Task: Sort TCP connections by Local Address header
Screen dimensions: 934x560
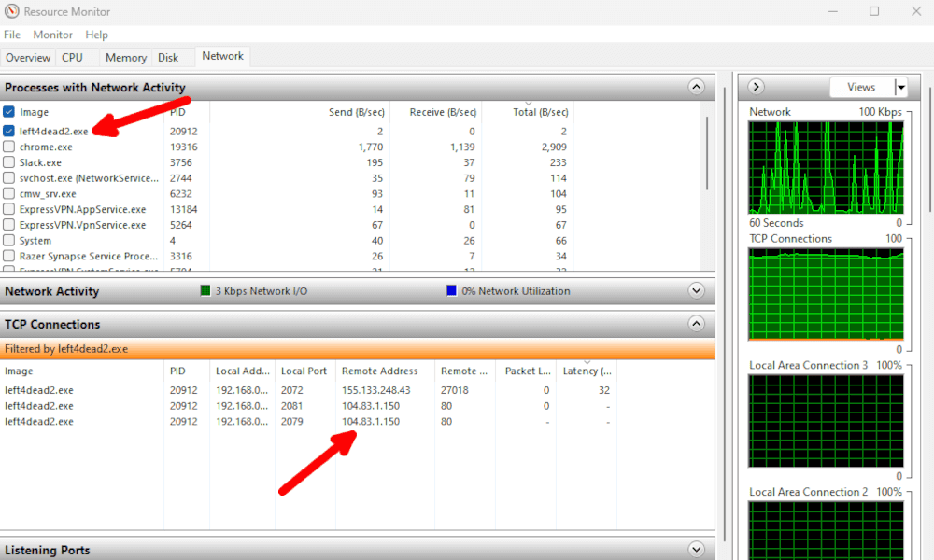Action: [242, 371]
